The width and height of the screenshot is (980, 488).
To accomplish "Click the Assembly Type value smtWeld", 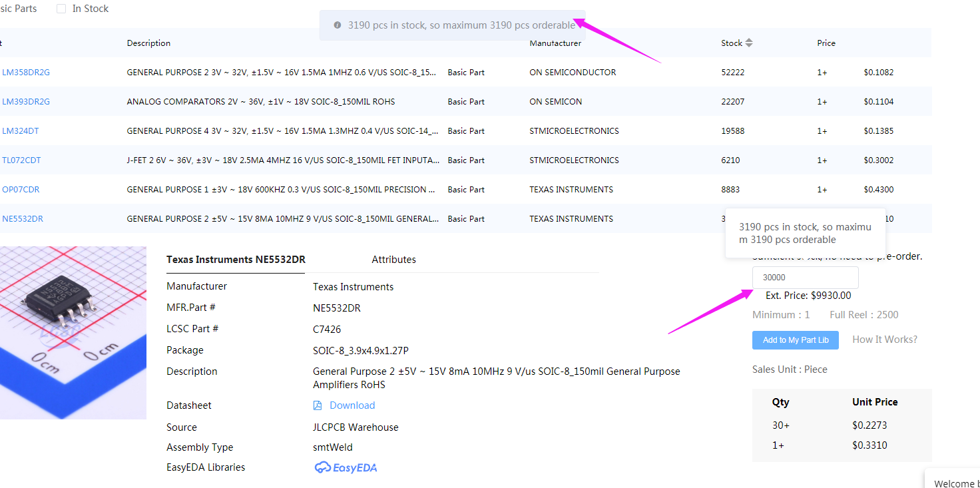I will point(333,447).
